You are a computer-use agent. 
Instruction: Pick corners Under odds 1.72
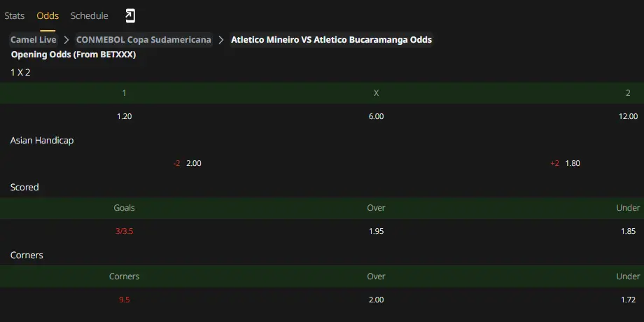pos(629,300)
